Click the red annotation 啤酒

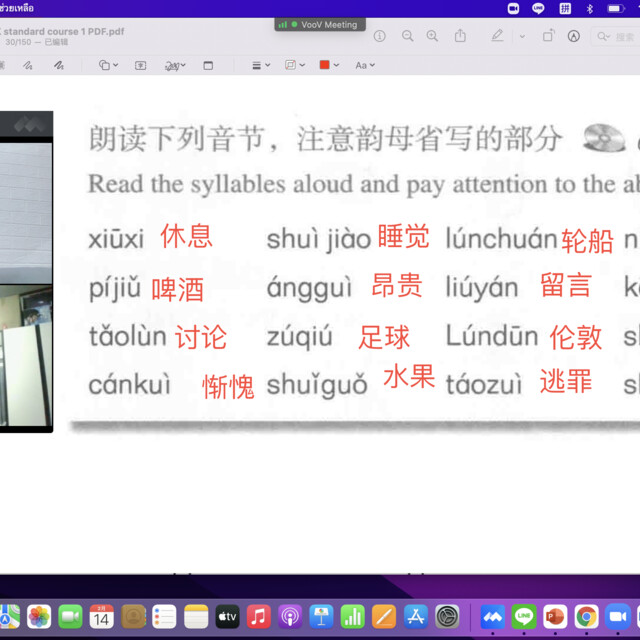[x=178, y=290]
